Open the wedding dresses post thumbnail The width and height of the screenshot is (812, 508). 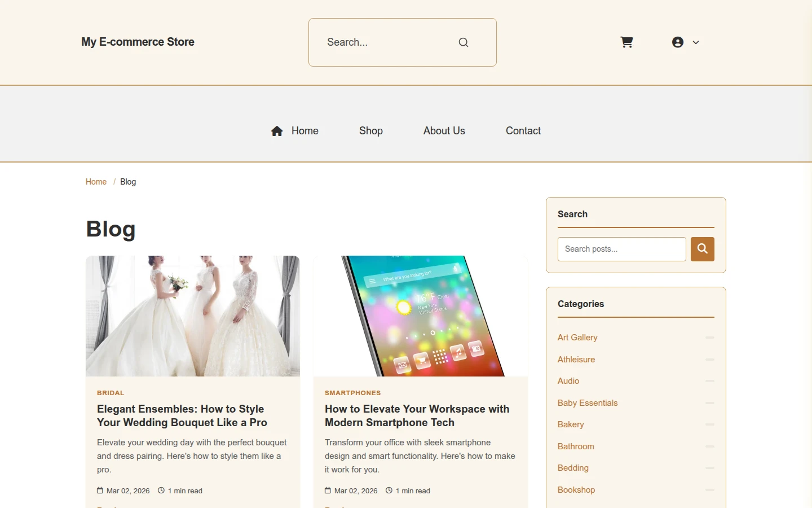[x=193, y=316]
